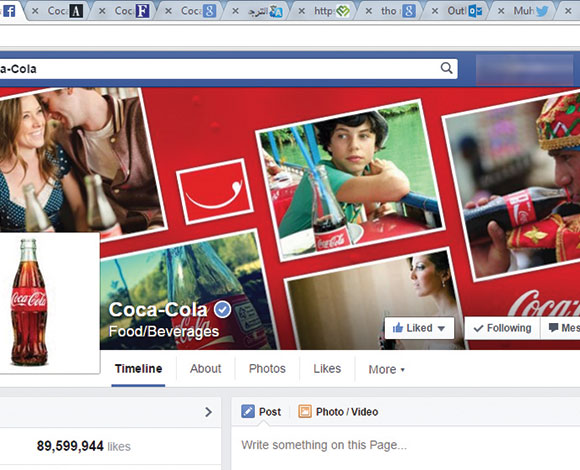Toggle the Following button

tap(503, 328)
